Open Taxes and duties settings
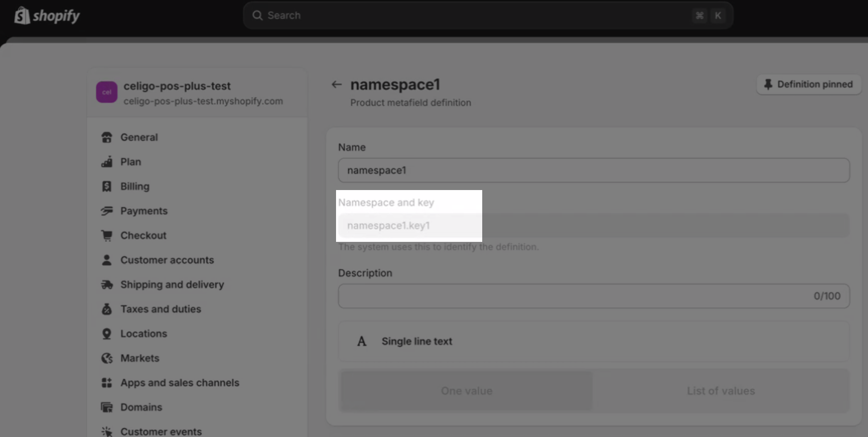Viewport: 868px width, 437px height. tap(160, 309)
